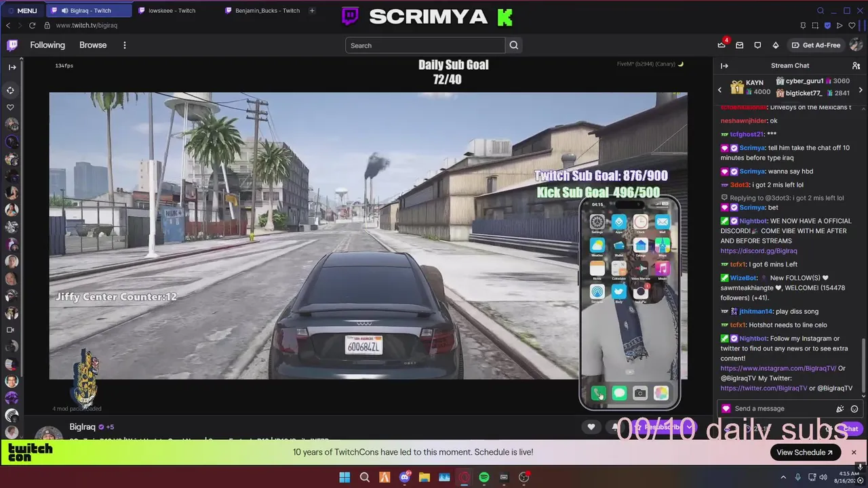
Task: Toggle the notification bell under the stream
Action: [614, 427]
